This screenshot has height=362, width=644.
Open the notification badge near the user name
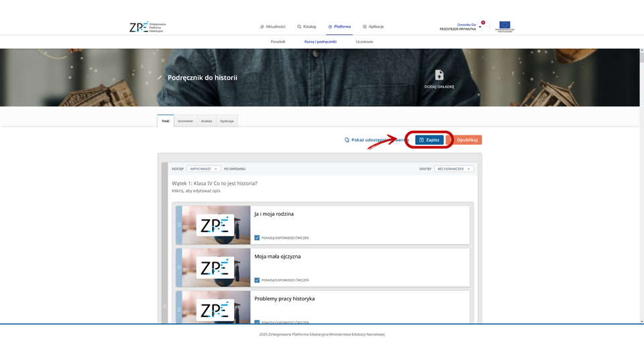click(x=483, y=23)
